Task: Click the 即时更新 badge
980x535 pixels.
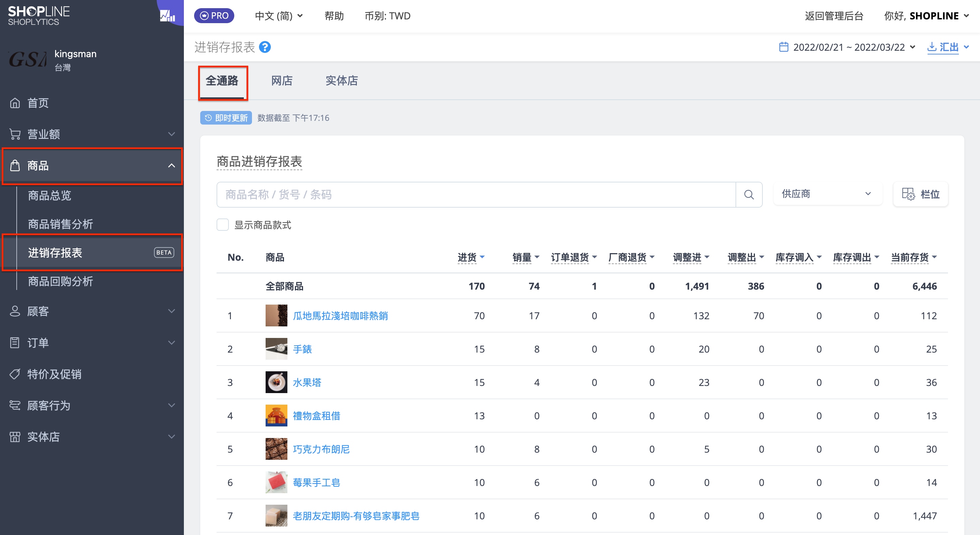Action: coord(226,118)
